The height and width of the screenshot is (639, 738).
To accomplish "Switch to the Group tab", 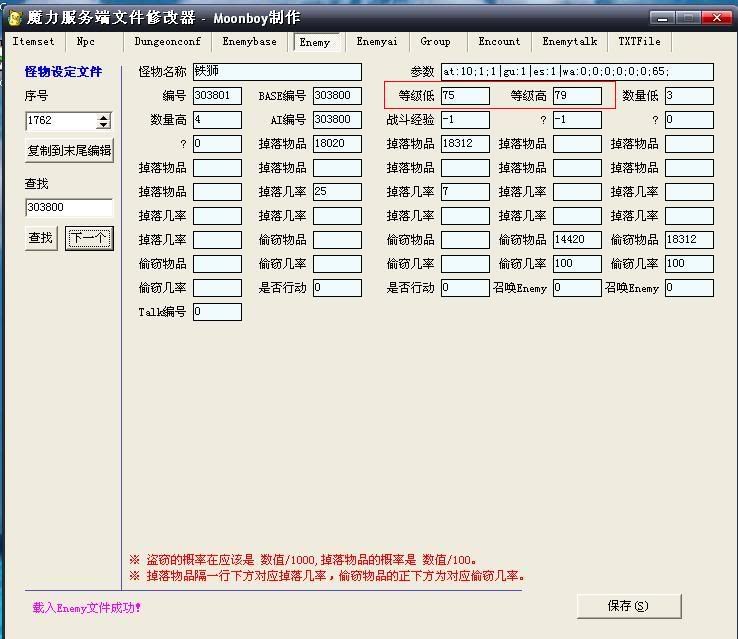I will 435,42.
